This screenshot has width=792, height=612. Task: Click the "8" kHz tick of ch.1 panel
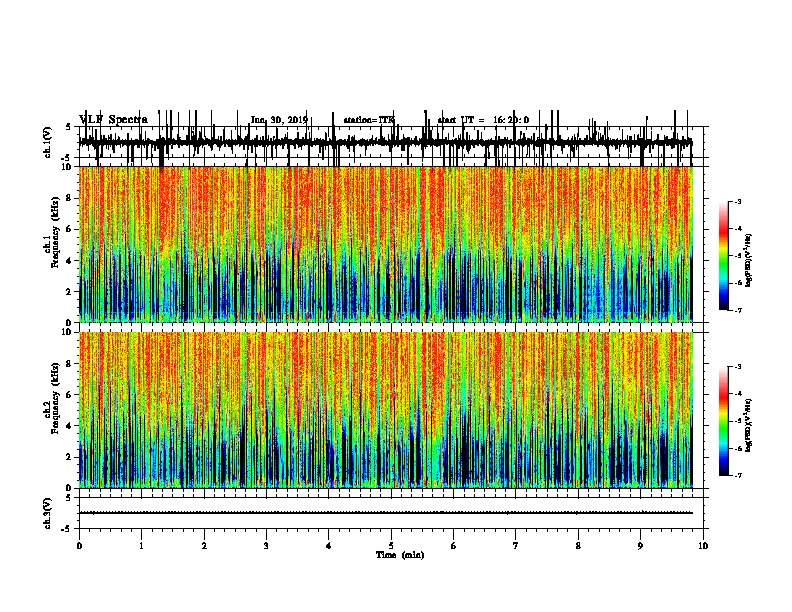[x=70, y=198]
